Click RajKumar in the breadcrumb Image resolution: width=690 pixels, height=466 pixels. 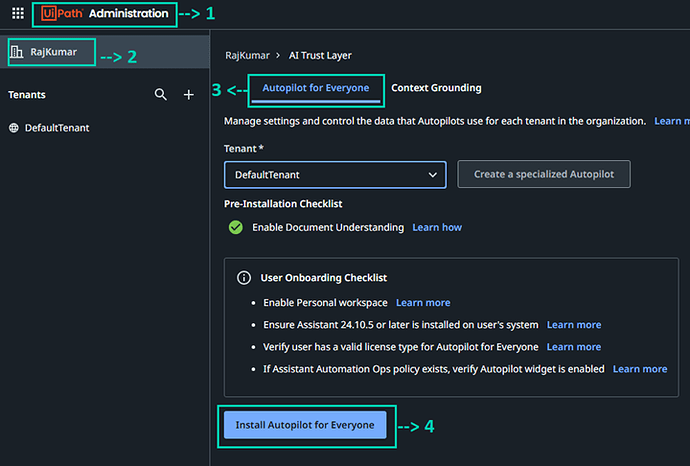pyautogui.click(x=247, y=55)
